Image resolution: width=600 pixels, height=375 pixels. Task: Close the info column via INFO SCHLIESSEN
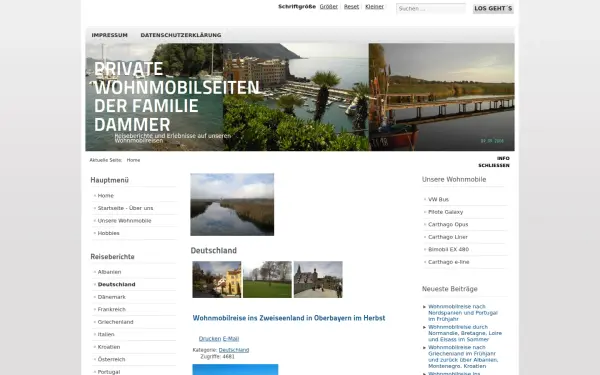coord(494,162)
